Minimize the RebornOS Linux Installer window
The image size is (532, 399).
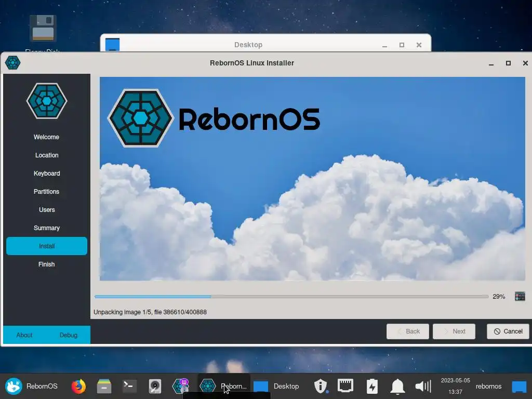(491, 63)
